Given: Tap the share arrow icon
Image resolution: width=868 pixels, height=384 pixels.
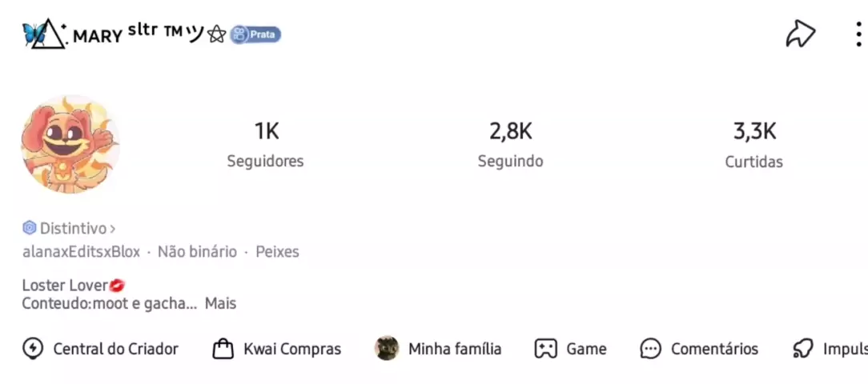Looking at the screenshot, I should (x=800, y=34).
